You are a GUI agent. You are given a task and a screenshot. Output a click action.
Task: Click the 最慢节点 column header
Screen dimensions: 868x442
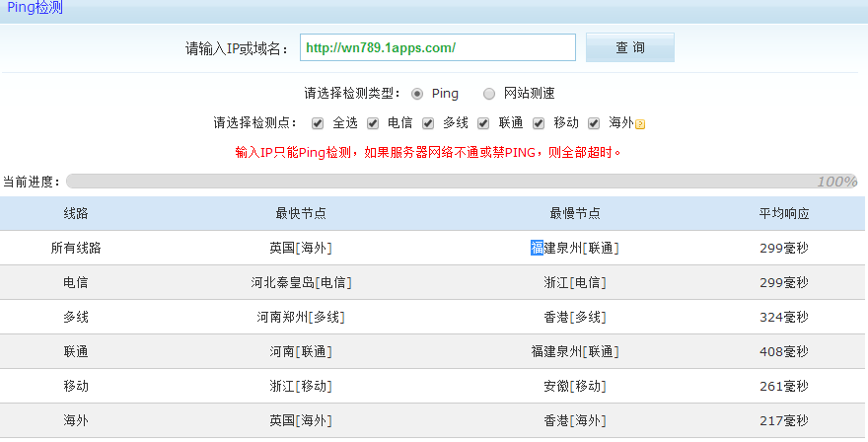575,214
